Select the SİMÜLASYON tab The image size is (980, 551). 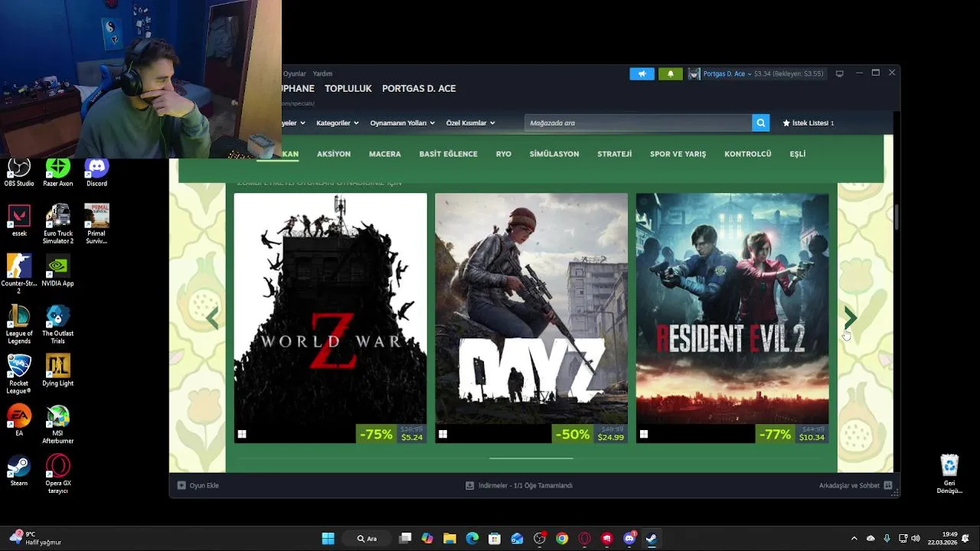click(x=554, y=154)
